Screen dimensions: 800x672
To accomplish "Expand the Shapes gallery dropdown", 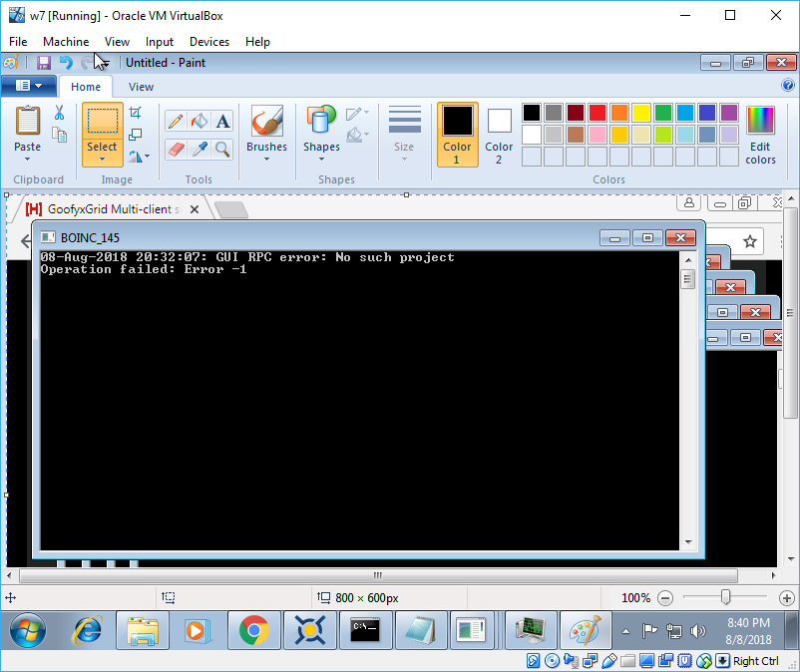I will [x=321, y=160].
